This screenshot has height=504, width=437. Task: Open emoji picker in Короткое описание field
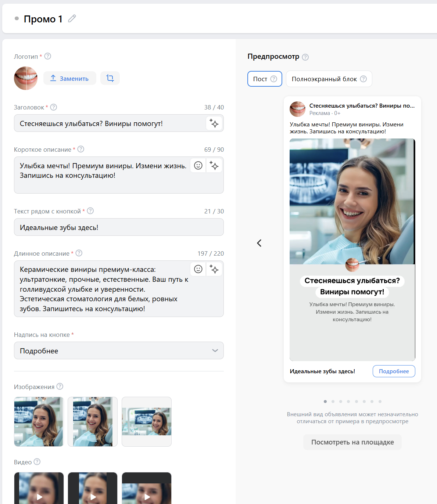(x=198, y=166)
